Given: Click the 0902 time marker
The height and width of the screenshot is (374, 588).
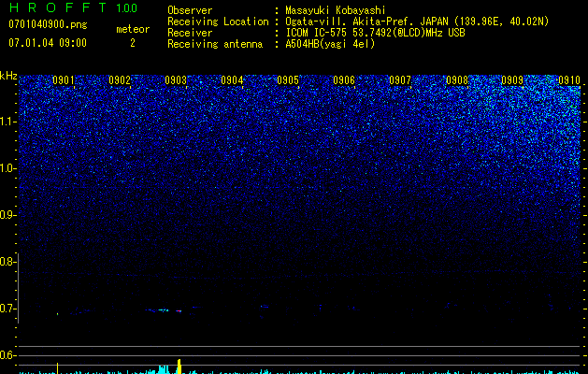Looking at the screenshot, I should click(x=120, y=80).
